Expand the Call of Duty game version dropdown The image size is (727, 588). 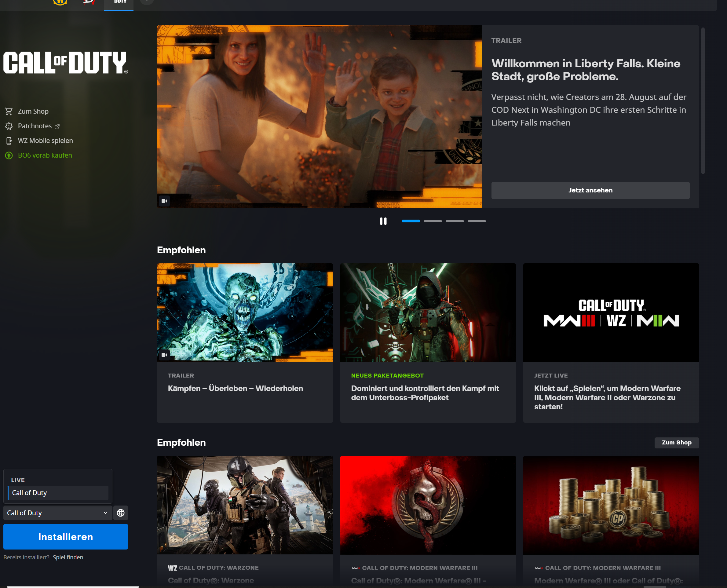click(x=58, y=513)
